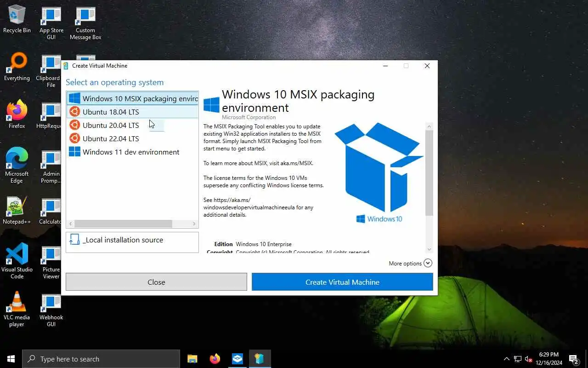
Task: Open the network status tray icon
Action: pos(518,359)
